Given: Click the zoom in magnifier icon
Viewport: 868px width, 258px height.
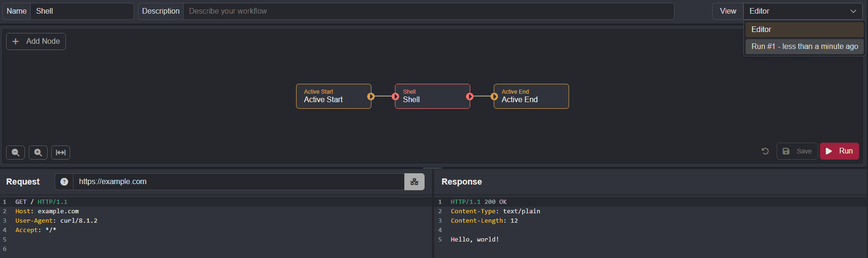Looking at the screenshot, I should [x=38, y=153].
